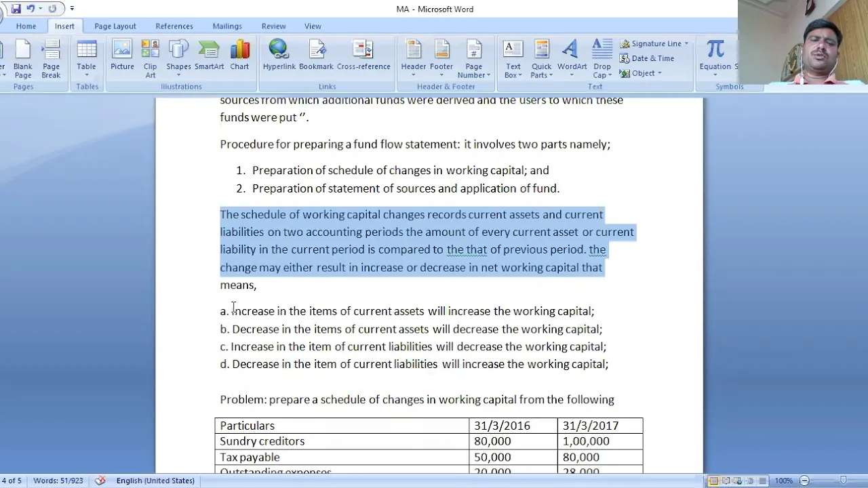This screenshot has width=868, height=488.
Task: Open word count 'Words: 51/923'
Action: [58, 481]
